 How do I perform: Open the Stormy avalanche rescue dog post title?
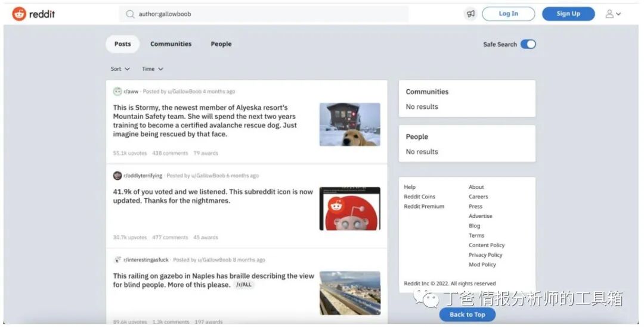coord(205,121)
